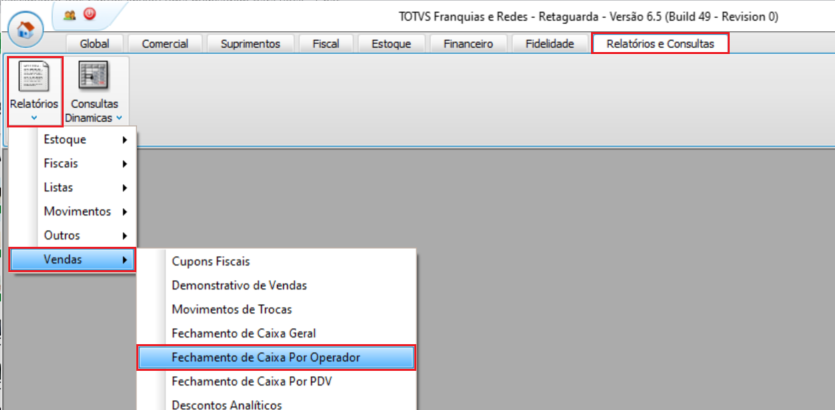Open the Consultas Dinamicas icon
This screenshot has width=835, height=410.
point(94,76)
